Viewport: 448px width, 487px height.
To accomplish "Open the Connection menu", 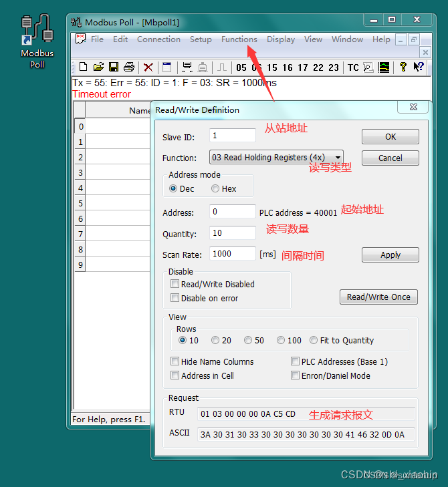I will [x=158, y=39].
